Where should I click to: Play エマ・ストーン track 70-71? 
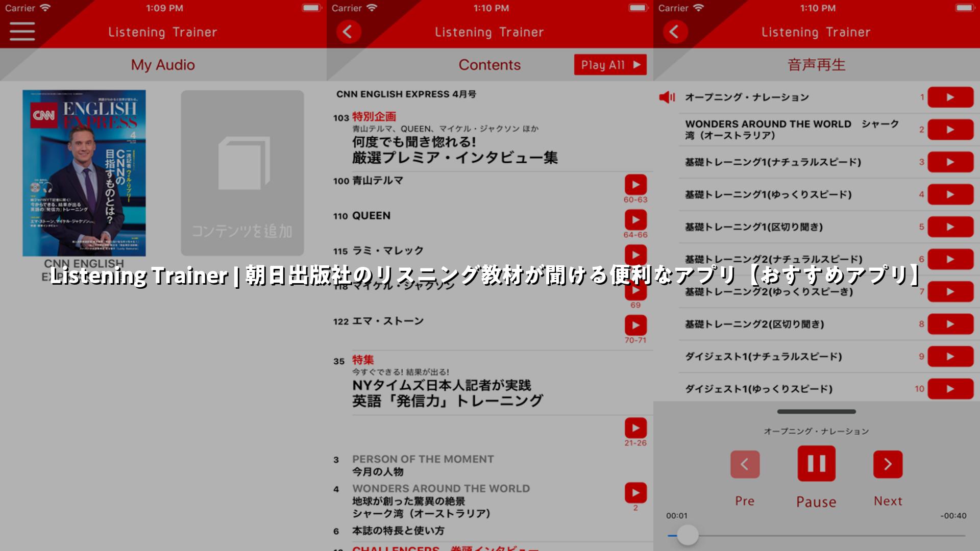click(635, 325)
